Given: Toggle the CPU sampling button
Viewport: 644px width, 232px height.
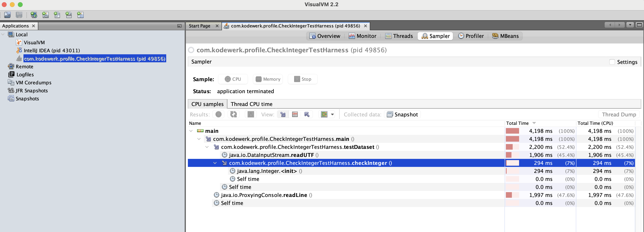Looking at the screenshot, I should click(x=233, y=79).
